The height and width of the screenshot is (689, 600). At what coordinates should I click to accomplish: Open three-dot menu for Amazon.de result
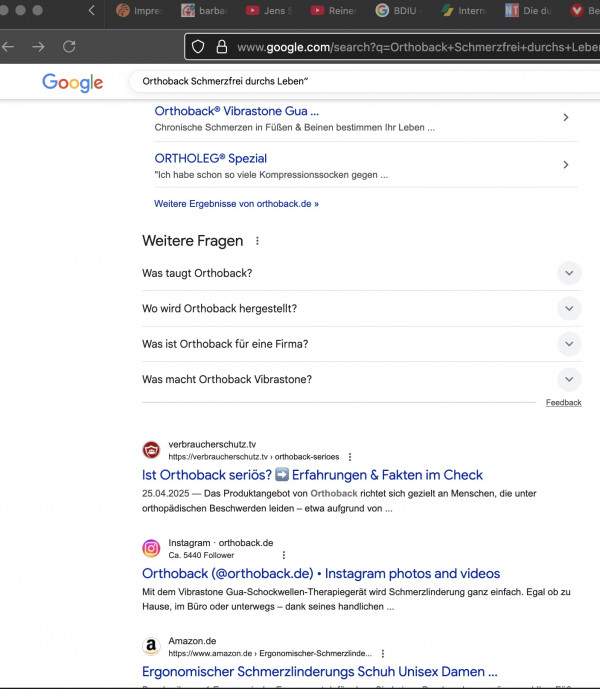pos(383,653)
